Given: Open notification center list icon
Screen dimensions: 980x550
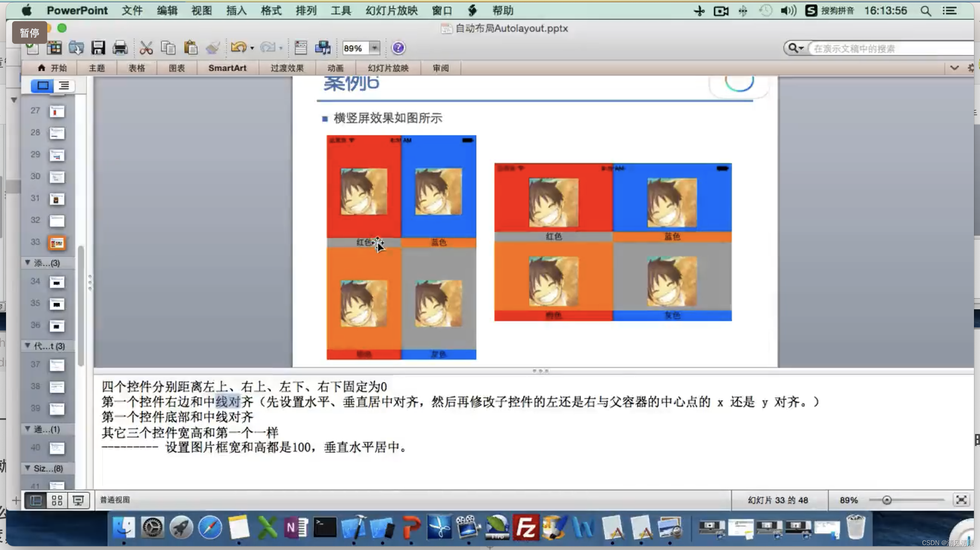Looking at the screenshot, I should (950, 11).
